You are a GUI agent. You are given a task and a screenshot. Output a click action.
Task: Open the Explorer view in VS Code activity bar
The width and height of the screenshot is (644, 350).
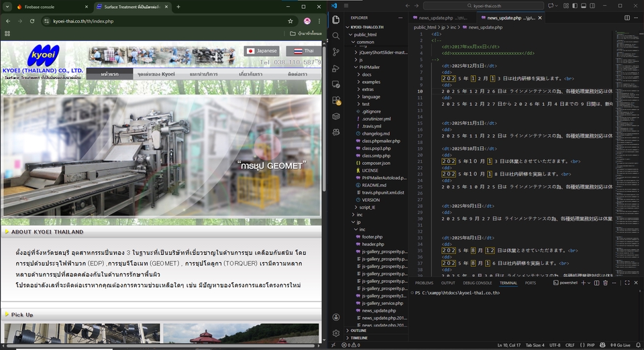click(x=336, y=19)
